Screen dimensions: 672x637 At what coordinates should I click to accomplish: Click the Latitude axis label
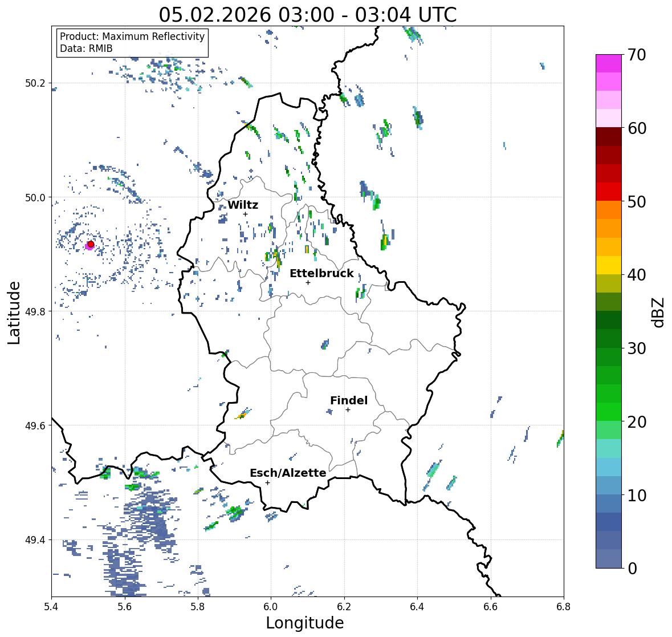[x=14, y=313]
